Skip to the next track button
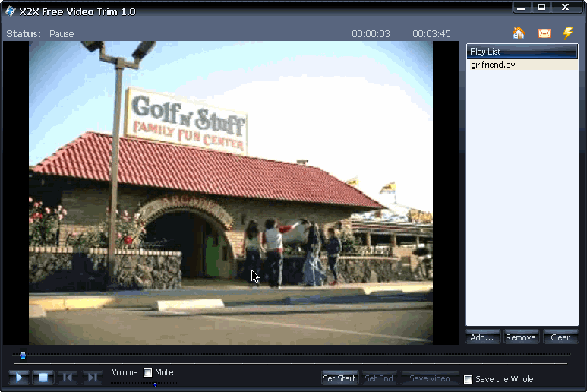 click(92, 377)
